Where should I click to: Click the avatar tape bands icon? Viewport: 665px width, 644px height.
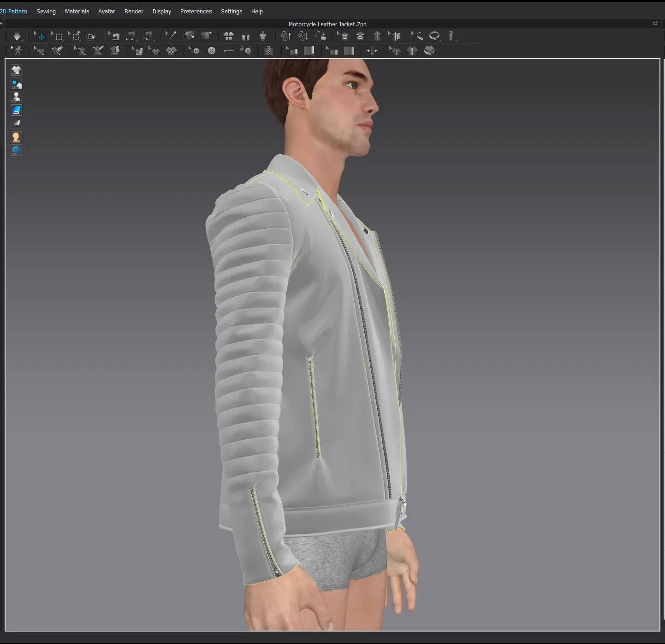click(x=360, y=36)
